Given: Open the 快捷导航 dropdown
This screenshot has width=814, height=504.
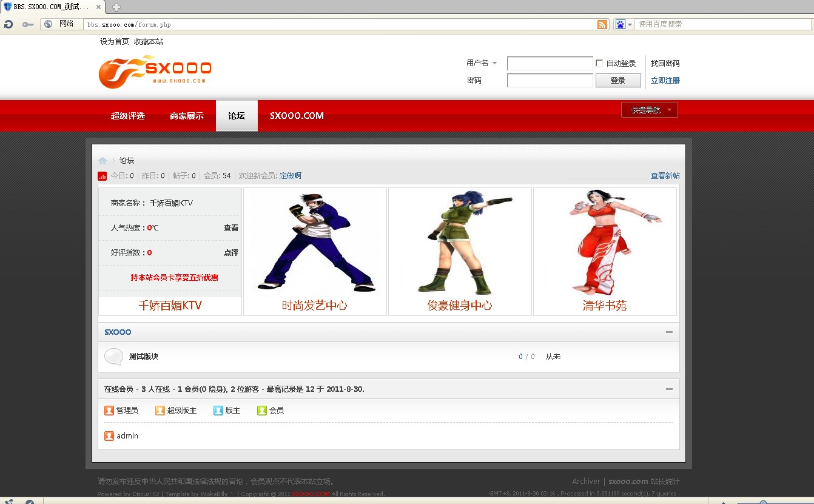Looking at the screenshot, I should [x=650, y=110].
